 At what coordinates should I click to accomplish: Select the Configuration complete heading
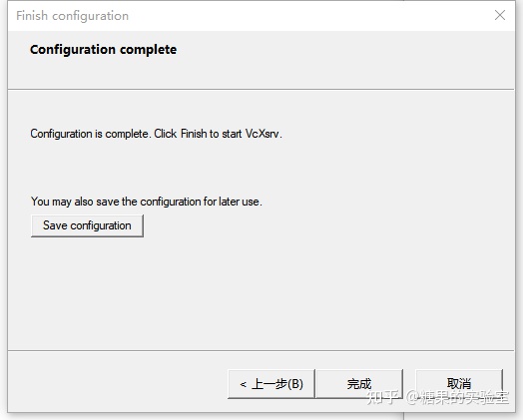tap(104, 49)
